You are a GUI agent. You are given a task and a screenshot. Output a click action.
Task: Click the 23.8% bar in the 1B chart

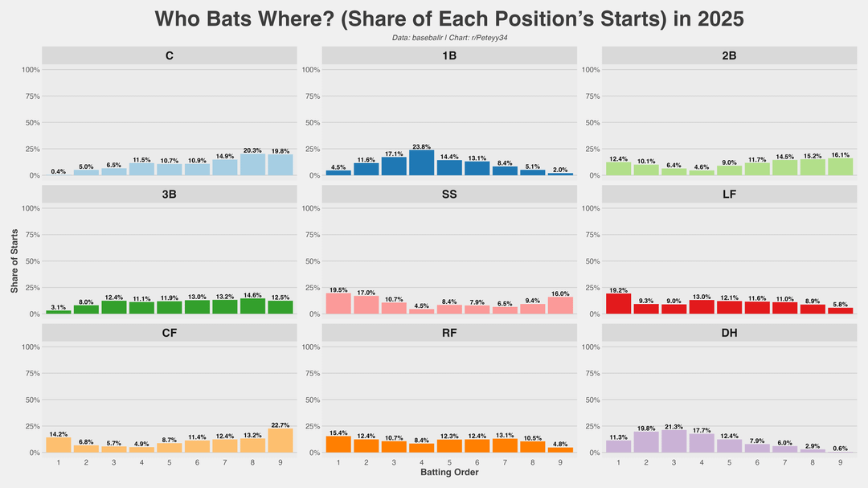click(x=421, y=163)
